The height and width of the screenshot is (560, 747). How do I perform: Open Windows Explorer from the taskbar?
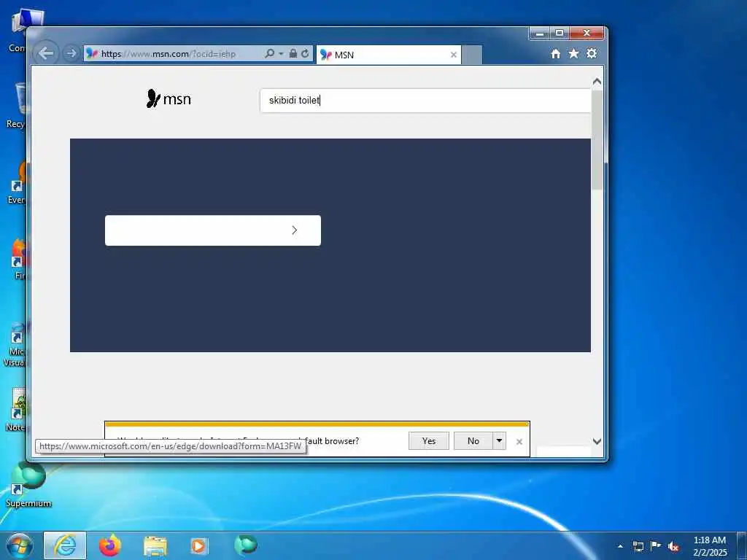155,546
